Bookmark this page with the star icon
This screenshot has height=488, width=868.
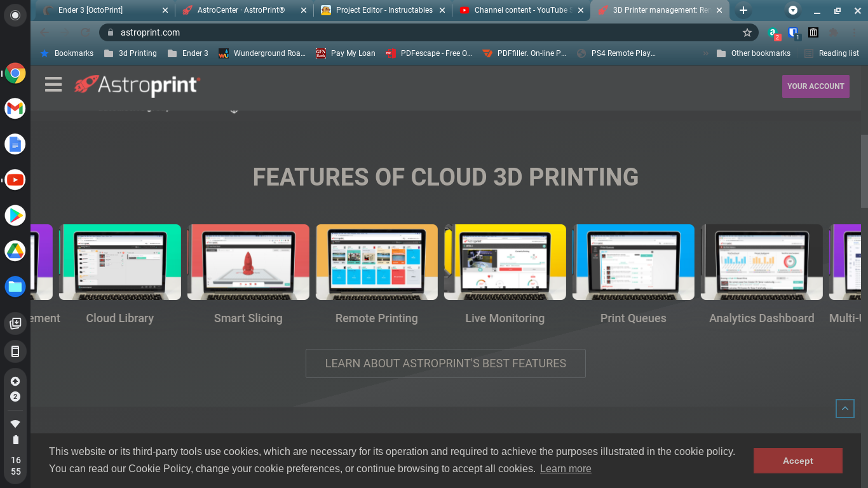(747, 32)
